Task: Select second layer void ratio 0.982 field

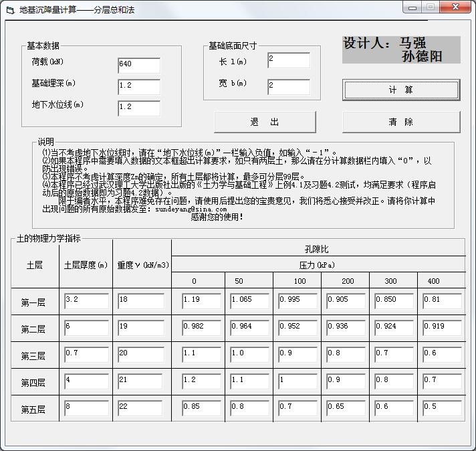Action: 202,328
